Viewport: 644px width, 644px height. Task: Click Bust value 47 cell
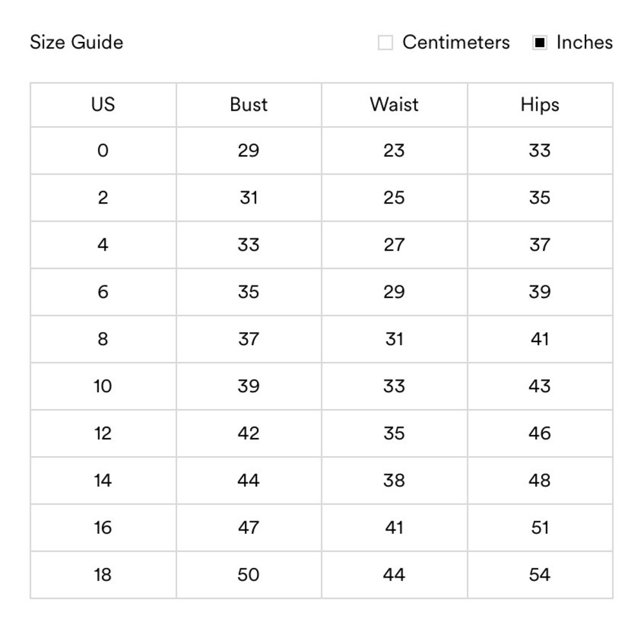[249, 527]
